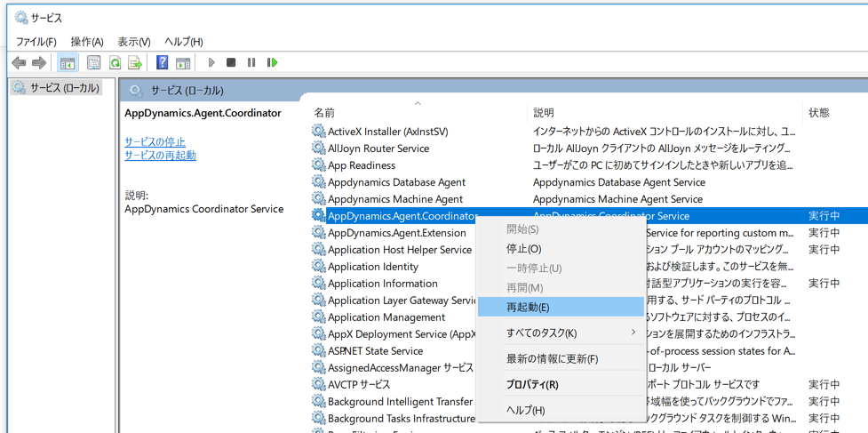
Task: Click the Restart Service toolbar icon
Action: 272,63
